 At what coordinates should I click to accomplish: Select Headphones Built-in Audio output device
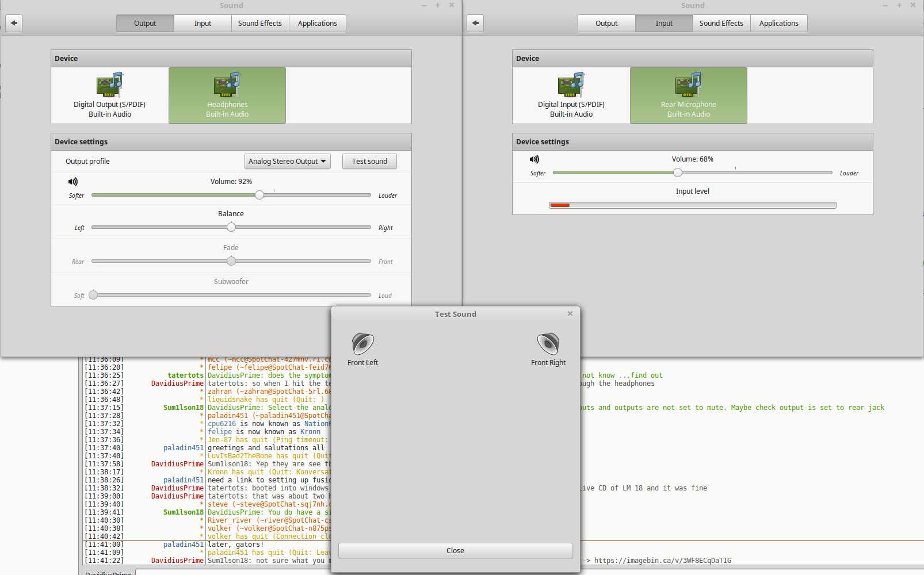click(227, 95)
